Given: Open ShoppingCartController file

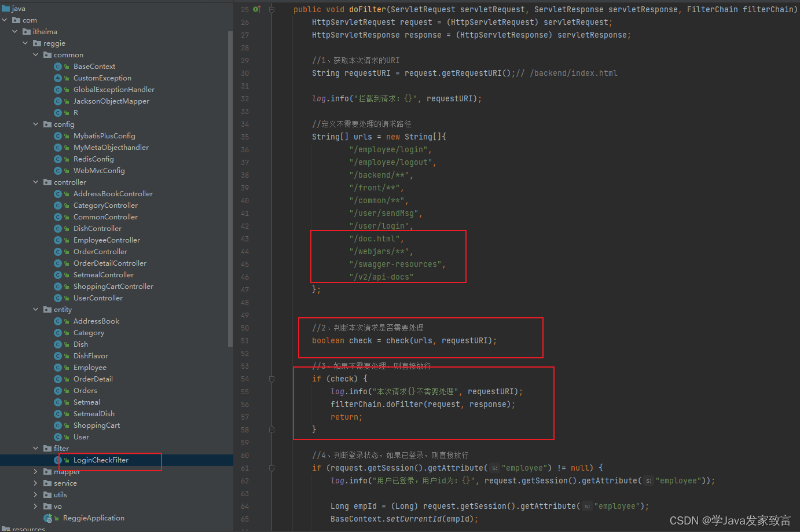Looking at the screenshot, I should coord(113,287).
